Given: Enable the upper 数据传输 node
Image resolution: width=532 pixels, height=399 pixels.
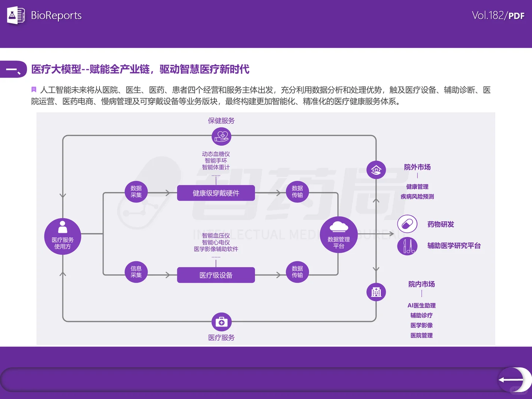Looking at the screenshot, I should tap(297, 191).
